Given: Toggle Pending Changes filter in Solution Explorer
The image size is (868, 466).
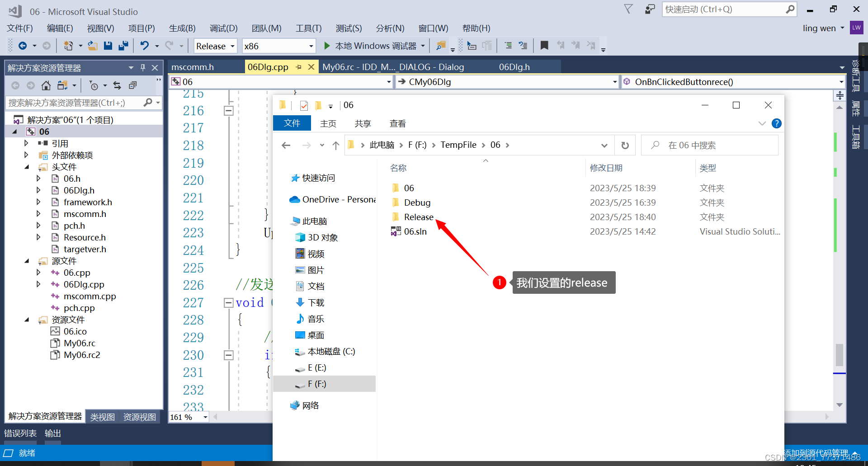Looking at the screenshot, I should click(x=95, y=85).
